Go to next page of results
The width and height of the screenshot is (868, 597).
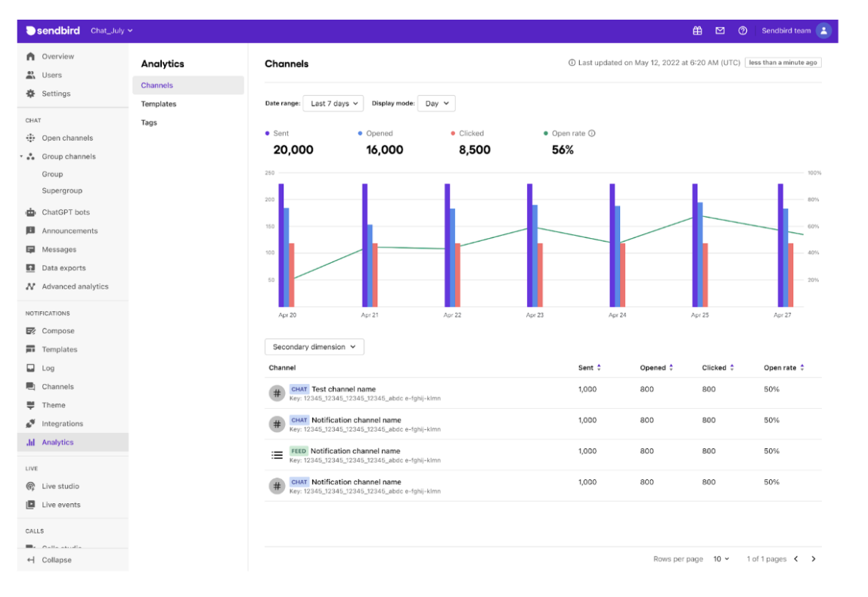click(814, 559)
